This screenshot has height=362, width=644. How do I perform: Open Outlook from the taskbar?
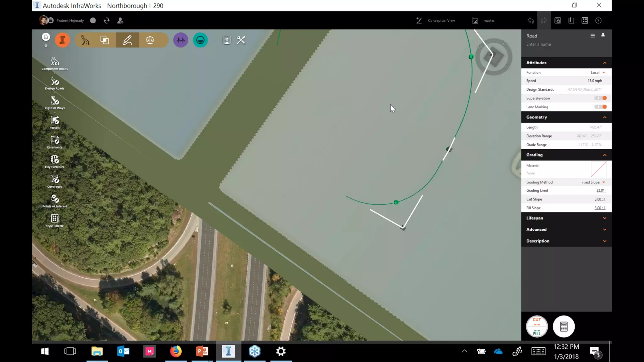click(123, 351)
